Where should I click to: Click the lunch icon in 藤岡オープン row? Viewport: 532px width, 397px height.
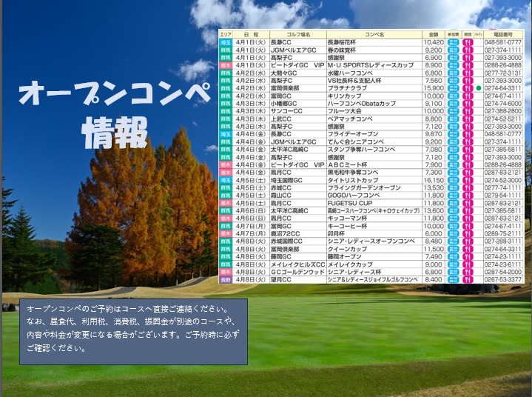tap(468, 256)
